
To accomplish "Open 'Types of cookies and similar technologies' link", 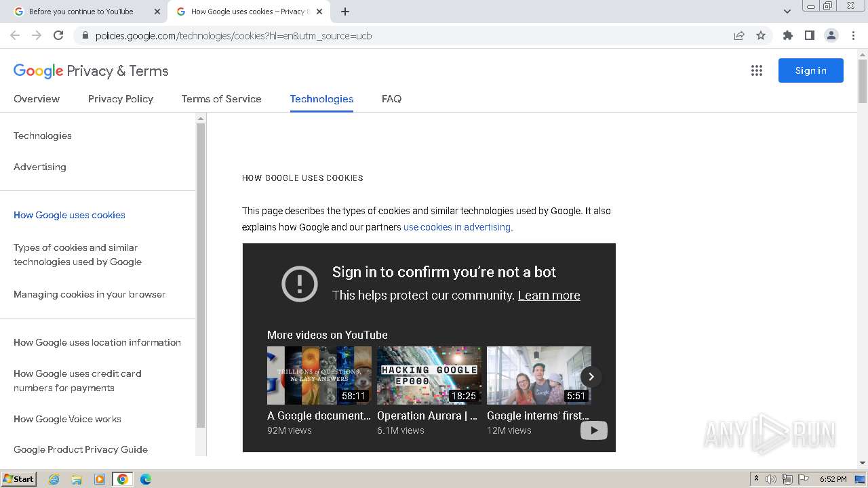I will click(77, 255).
